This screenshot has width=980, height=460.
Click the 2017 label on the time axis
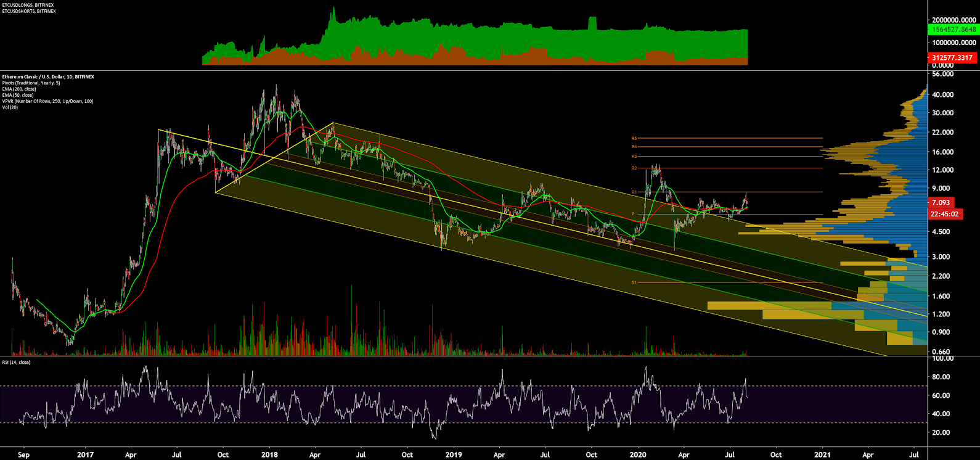click(85, 454)
